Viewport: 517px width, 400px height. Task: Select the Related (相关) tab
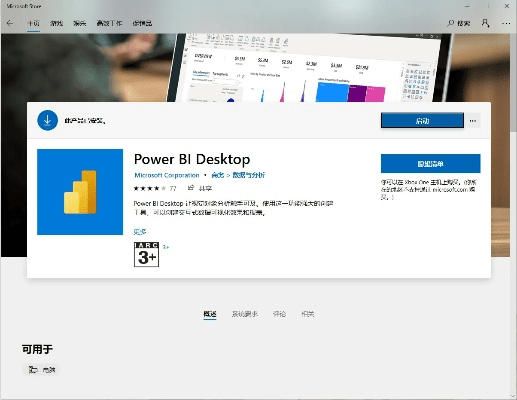point(308,314)
